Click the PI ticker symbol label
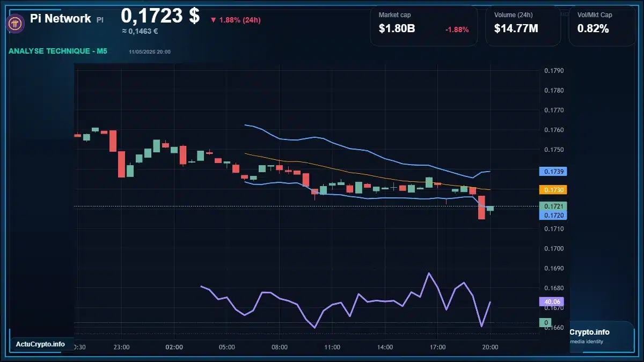 (100, 20)
